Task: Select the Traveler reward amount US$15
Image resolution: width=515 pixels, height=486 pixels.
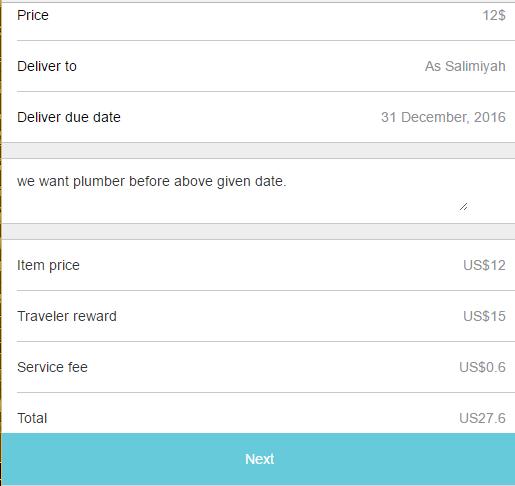Action: point(484,316)
